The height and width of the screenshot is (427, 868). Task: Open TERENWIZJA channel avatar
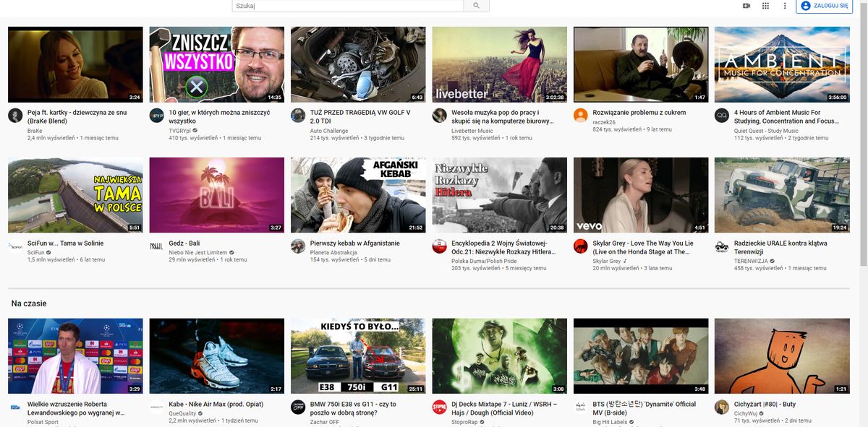tap(722, 246)
